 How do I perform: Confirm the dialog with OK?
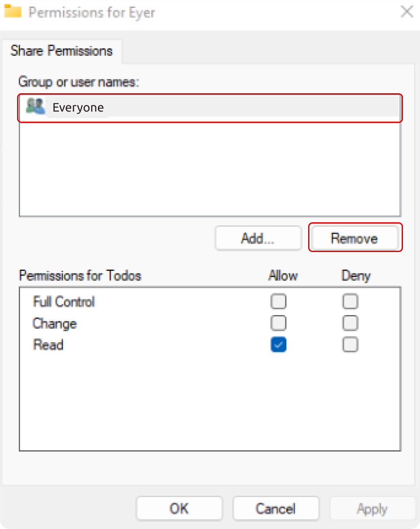179,508
